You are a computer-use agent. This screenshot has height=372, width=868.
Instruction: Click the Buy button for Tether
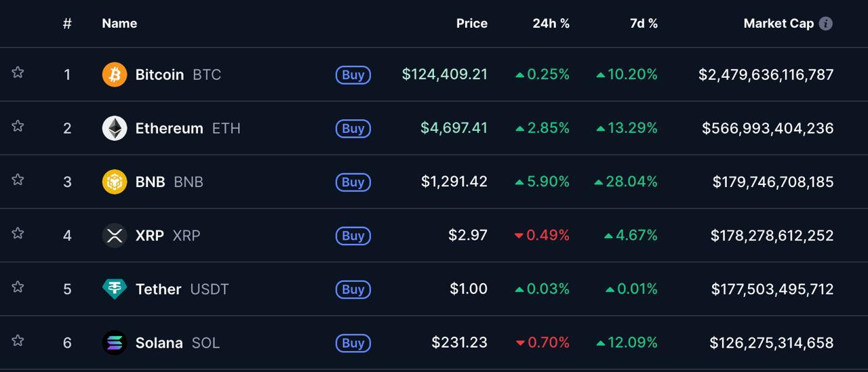click(353, 289)
